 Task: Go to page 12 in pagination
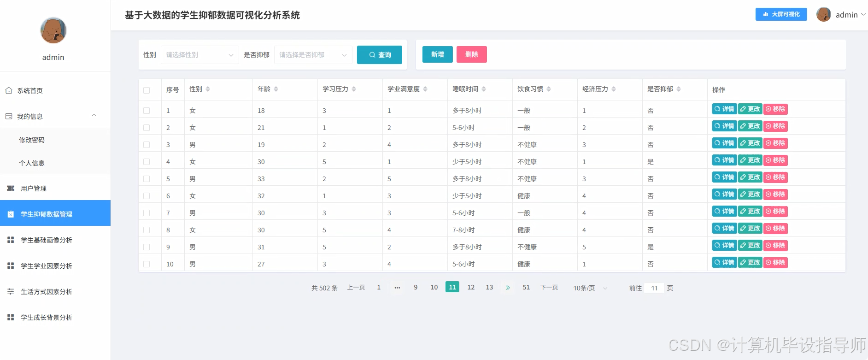(471, 287)
